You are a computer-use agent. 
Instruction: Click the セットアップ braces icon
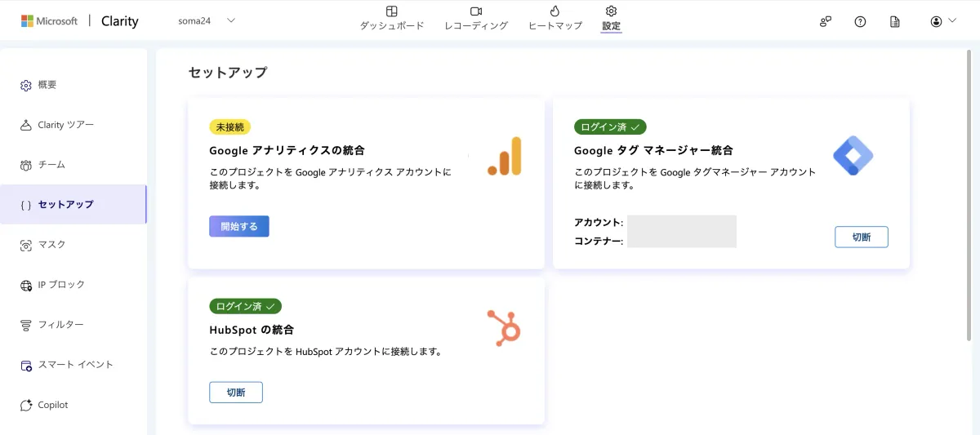click(25, 205)
